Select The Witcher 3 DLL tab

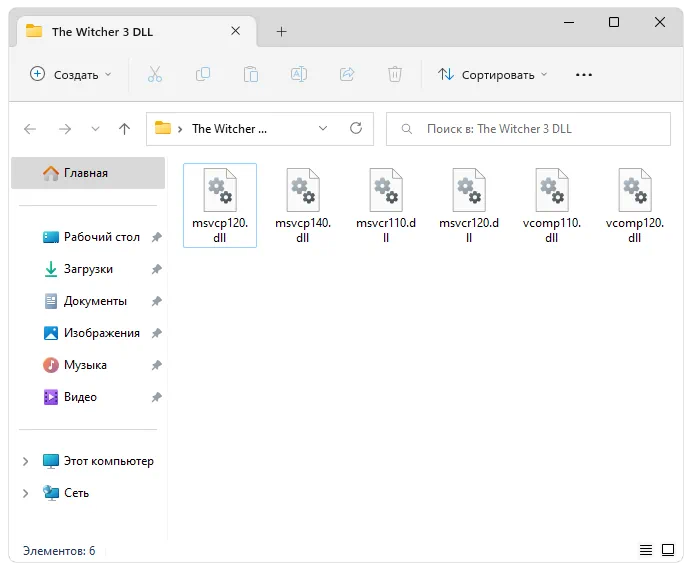click(136, 32)
